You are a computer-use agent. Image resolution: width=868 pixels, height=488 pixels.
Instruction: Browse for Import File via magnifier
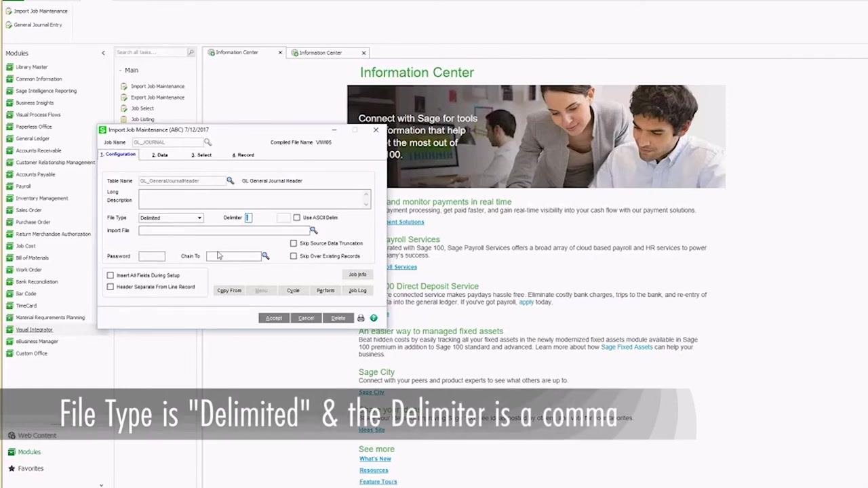[313, 230]
